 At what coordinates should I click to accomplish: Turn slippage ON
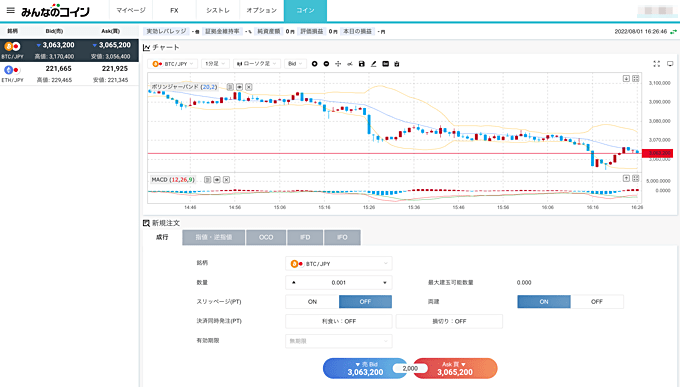(312, 302)
